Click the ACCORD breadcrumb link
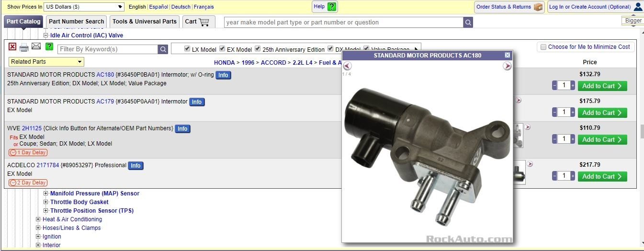 pyautogui.click(x=273, y=63)
